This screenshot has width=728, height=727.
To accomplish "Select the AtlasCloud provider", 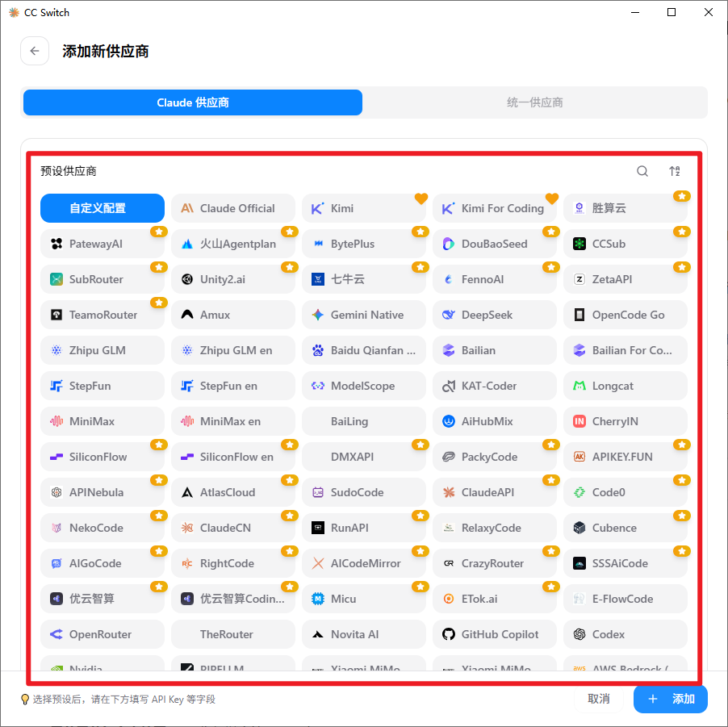I will click(233, 492).
